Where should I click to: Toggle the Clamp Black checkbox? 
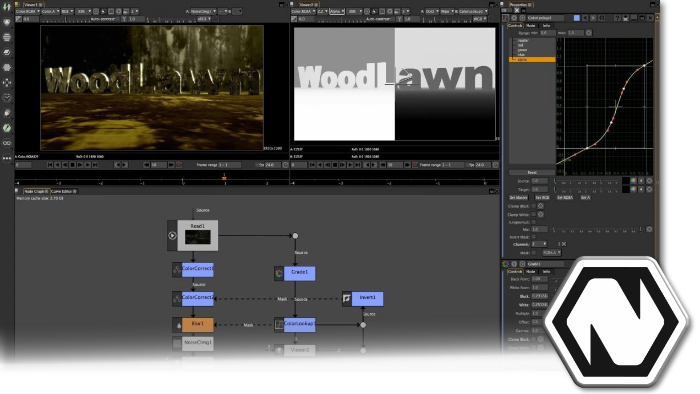(x=533, y=206)
